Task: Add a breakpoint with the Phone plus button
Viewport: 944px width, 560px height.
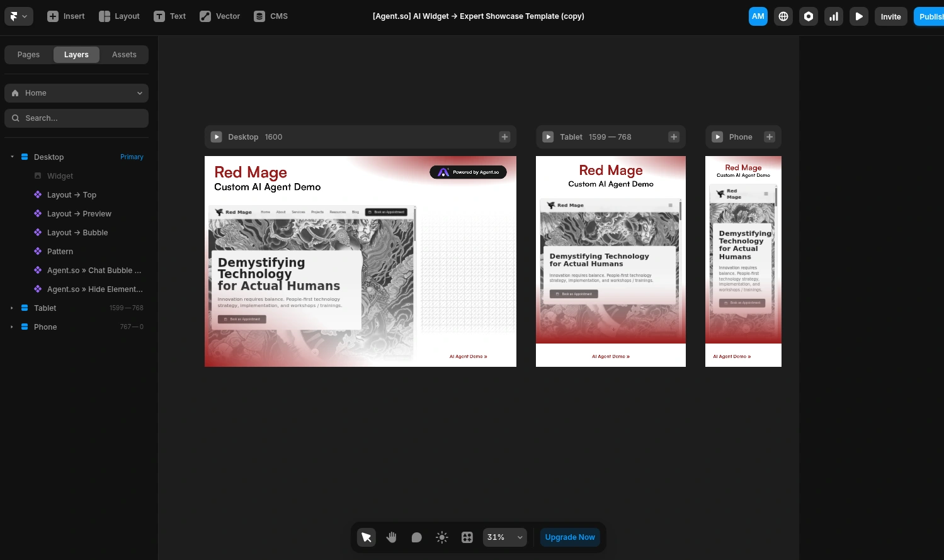Action: tap(770, 137)
